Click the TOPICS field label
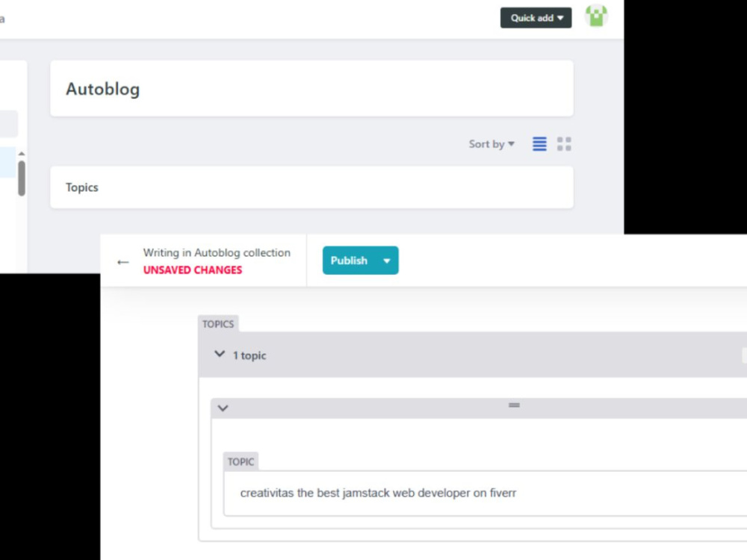 pos(218,324)
